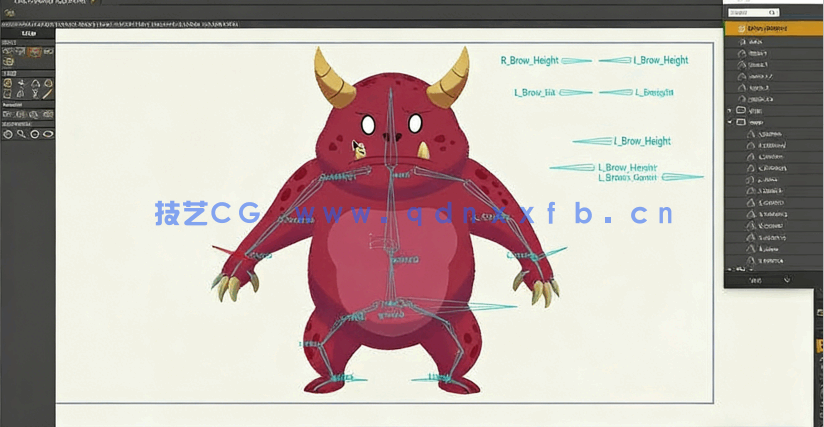Image resolution: width=824 pixels, height=427 pixels.
Task: Expand the first collapsed group in layer panel
Action: (x=729, y=110)
